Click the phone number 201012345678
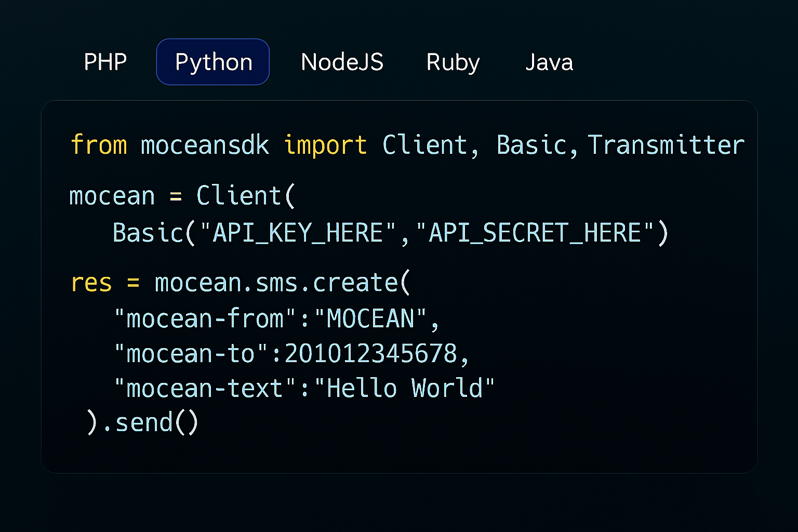This screenshot has height=532, width=798. pyautogui.click(x=370, y=354)
